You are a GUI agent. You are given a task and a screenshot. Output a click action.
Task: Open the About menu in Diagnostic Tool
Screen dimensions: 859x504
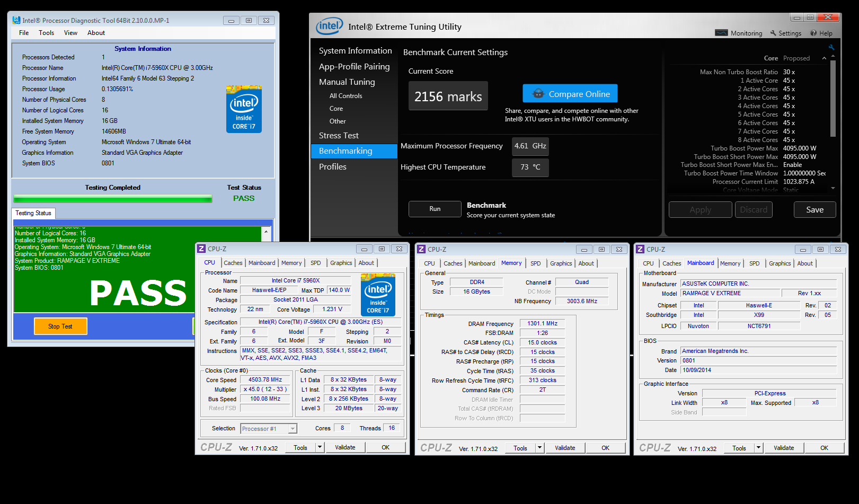pos(96,33)
